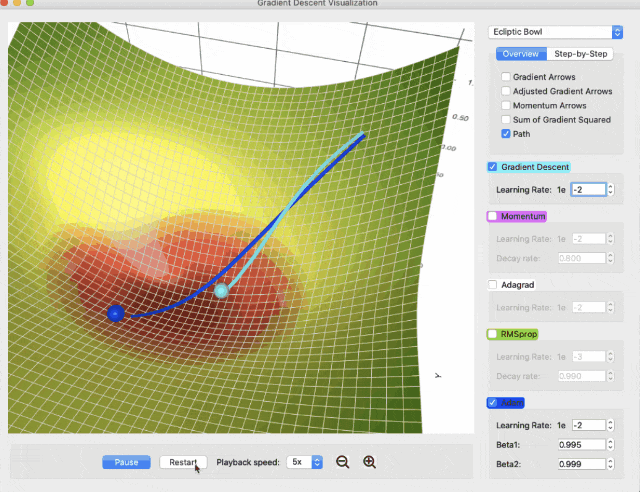Screen dimensions: 640x492
Task: Uncheck the Adam optimizer checkbox
Action: point(493,403)
